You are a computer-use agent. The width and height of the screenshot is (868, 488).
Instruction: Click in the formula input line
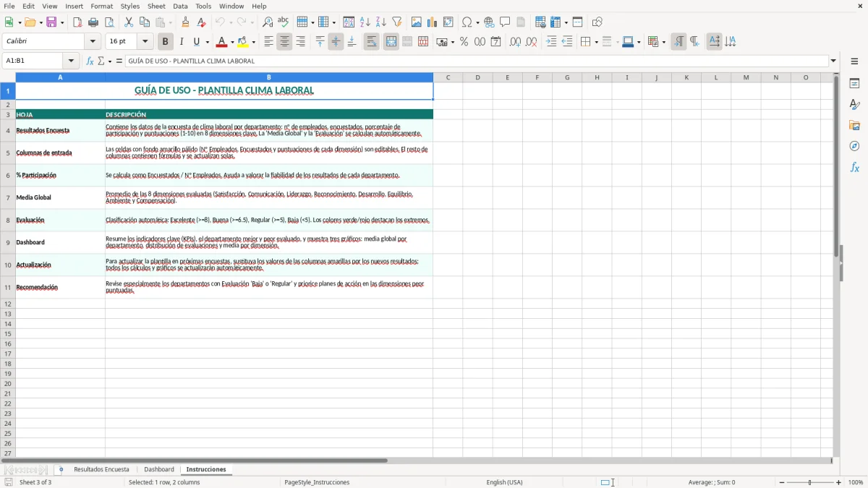476,61
